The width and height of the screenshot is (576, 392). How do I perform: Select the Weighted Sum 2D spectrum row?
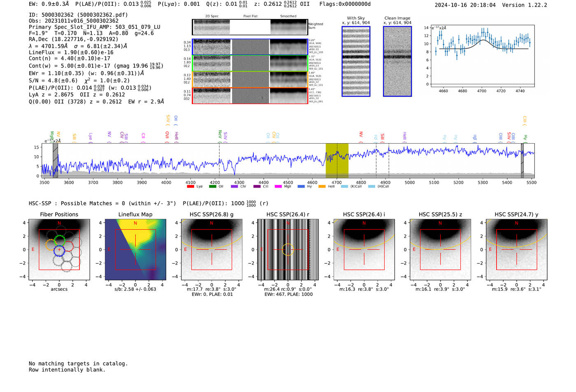click(x=250, y=27)
